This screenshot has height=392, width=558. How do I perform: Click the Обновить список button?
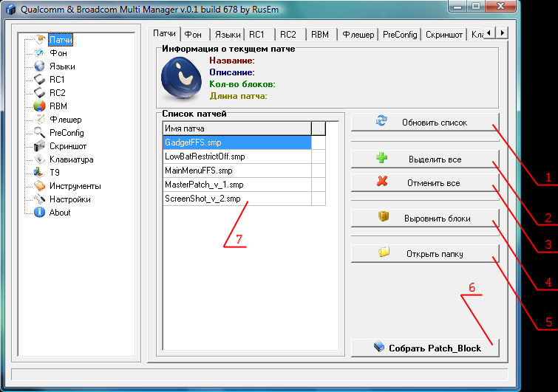click(425, 122)
